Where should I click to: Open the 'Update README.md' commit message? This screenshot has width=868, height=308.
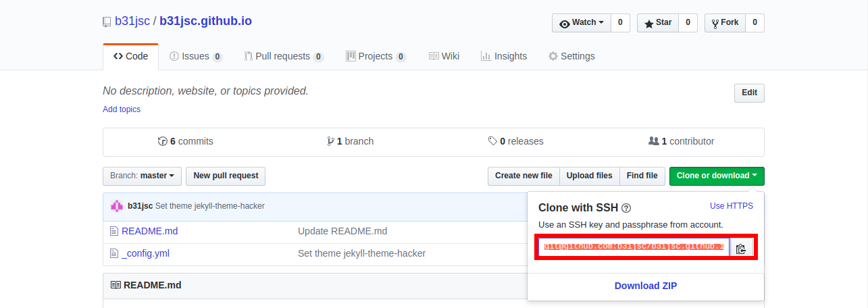click(342, 231)
